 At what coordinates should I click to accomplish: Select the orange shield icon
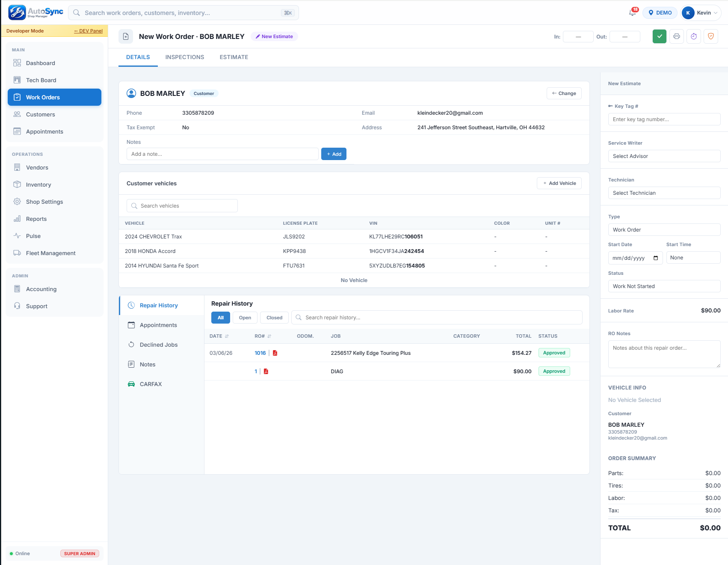tap(711, 36)
